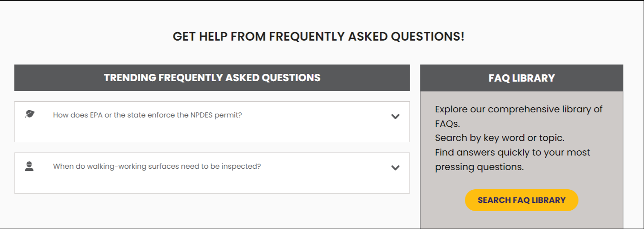Expand the walking-working surfaces question chevron
The height and width of the screenshot is (229, 644).
[x=395, y=167]
